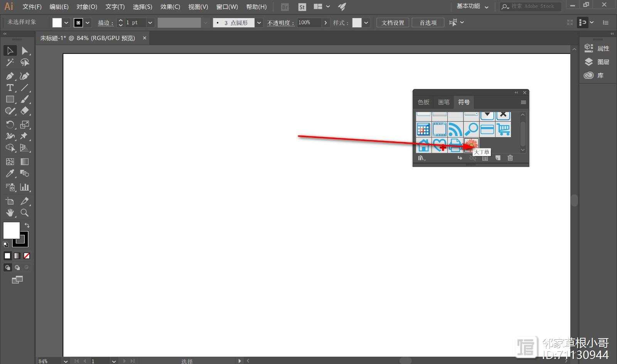Select the Direct Selection tool

[x=25, y=50]
